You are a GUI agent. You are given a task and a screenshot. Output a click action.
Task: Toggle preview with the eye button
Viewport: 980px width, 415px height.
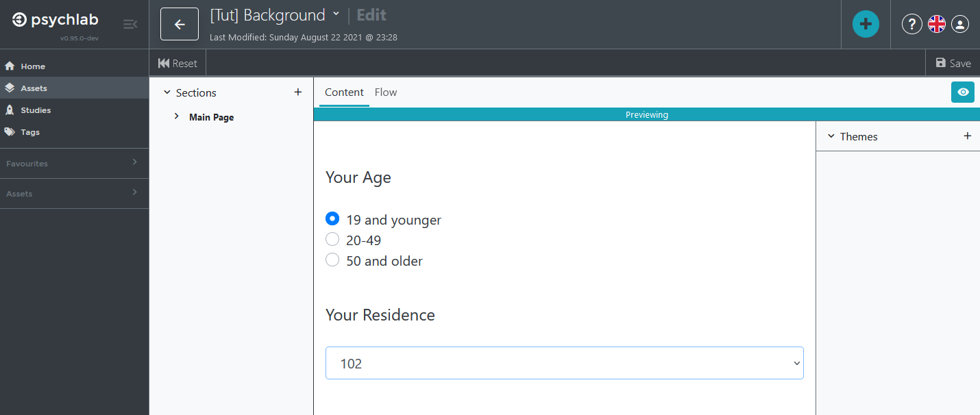tap(962, 92)
